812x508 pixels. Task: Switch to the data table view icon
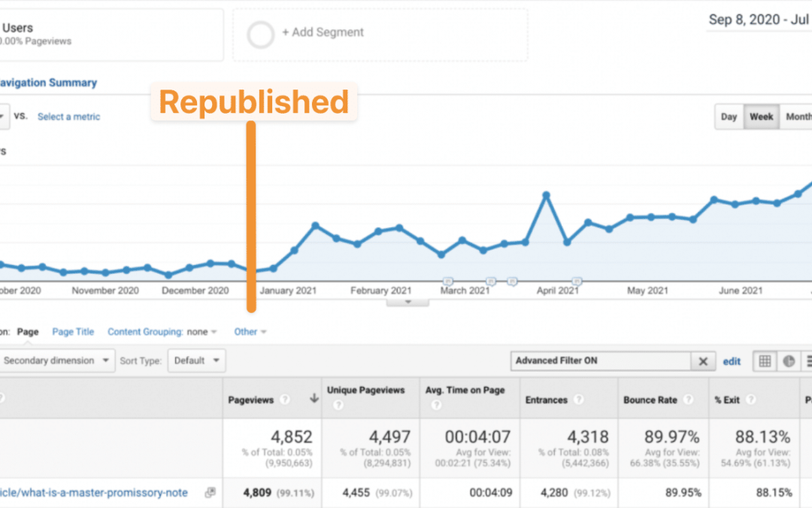765,361
